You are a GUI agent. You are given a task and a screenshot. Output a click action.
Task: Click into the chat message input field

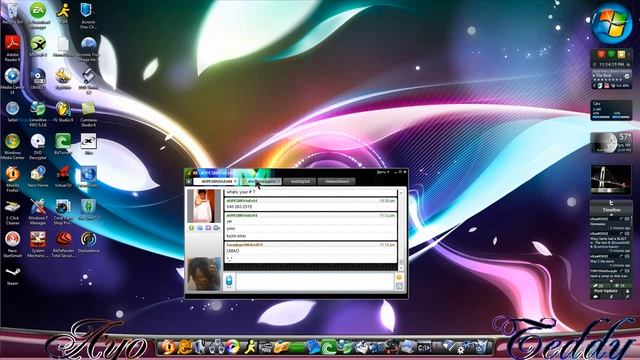coord(315,282)
